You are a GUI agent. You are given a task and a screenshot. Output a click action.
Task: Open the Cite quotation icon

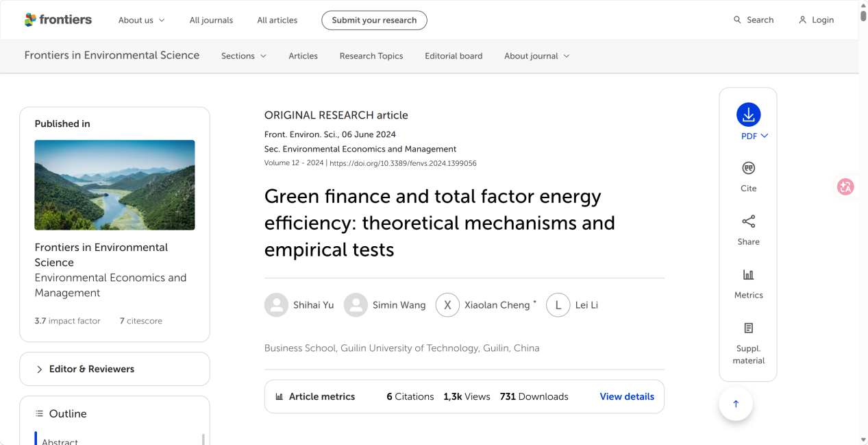coord(748,169)
